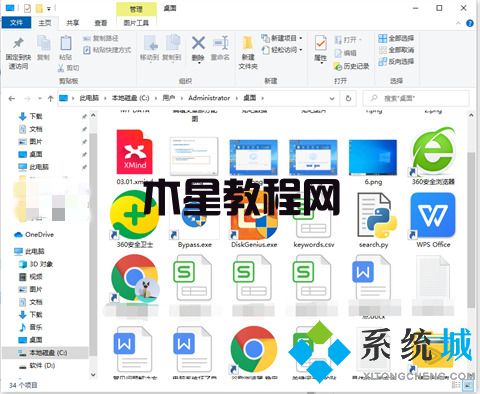Click the 搜索"桌面" search box
Image resolution: width=480 pixels, height=394 pixels.
point(416,98)
